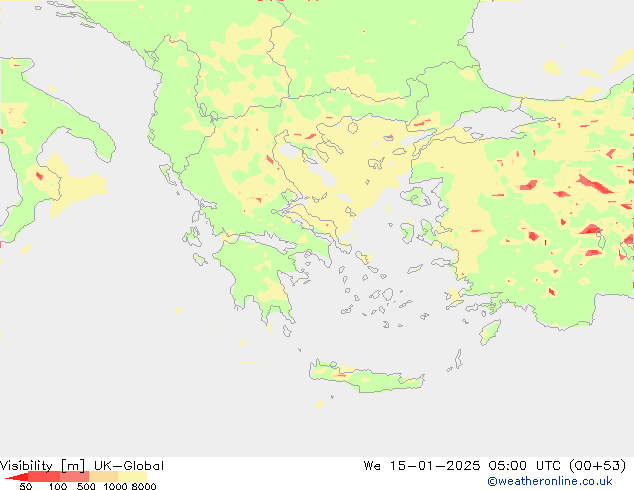Viewport: 634px width, 490px height.
Task: Click the 'Visibility [m]' title text
Action: (42, 466)
